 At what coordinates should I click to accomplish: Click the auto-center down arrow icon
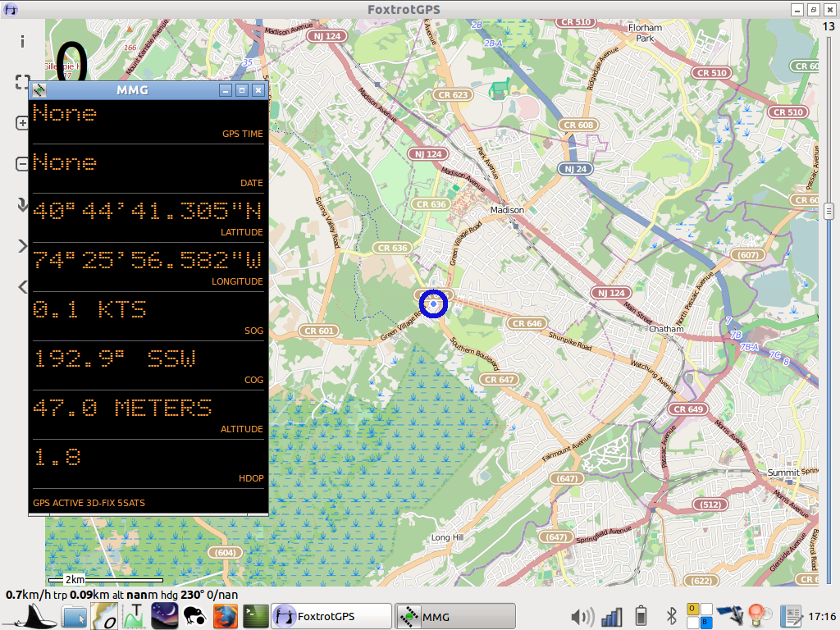coord(22,204)
